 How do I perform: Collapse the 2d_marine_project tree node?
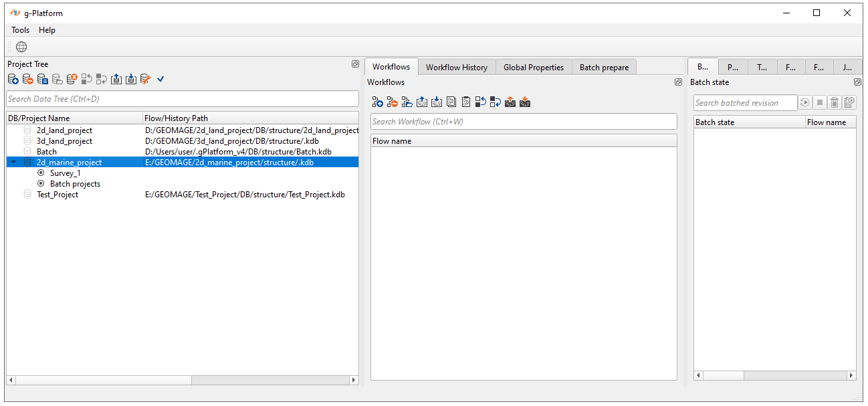click(x=13, y=163)
